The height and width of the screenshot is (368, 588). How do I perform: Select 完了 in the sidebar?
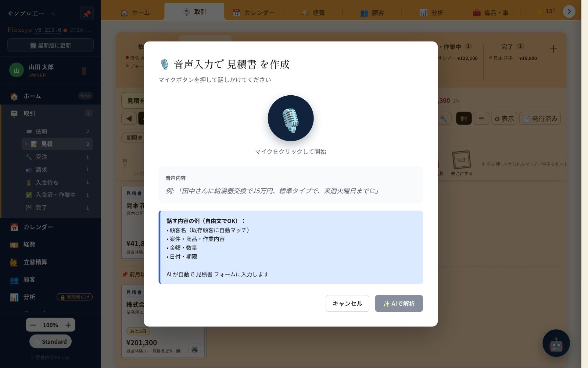coord(57,208)
